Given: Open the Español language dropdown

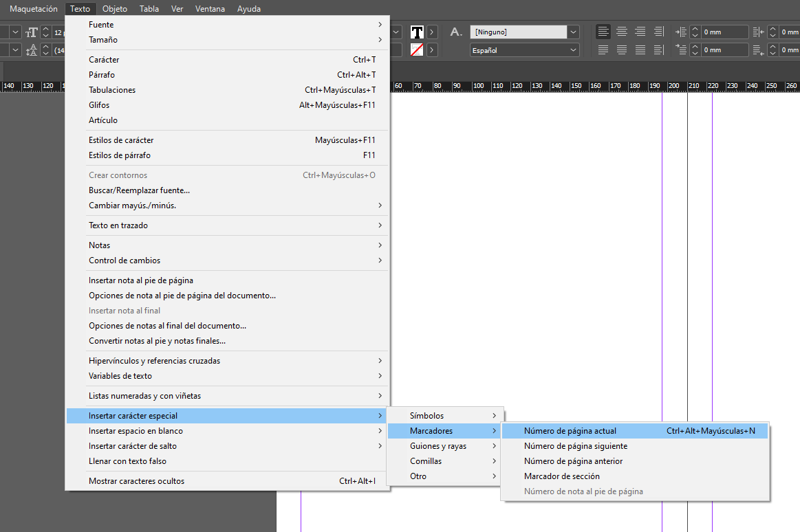Looking at the screenshot, I should (x=573, y=50).
